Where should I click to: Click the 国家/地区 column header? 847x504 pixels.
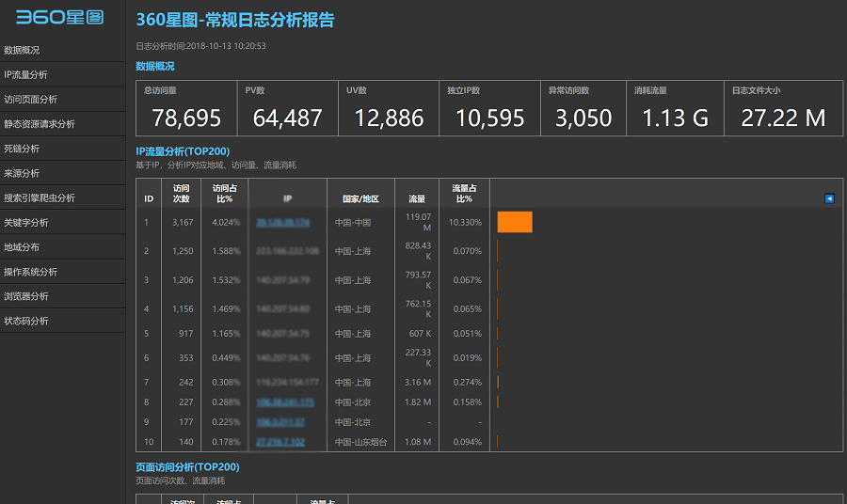pos(360,198)
